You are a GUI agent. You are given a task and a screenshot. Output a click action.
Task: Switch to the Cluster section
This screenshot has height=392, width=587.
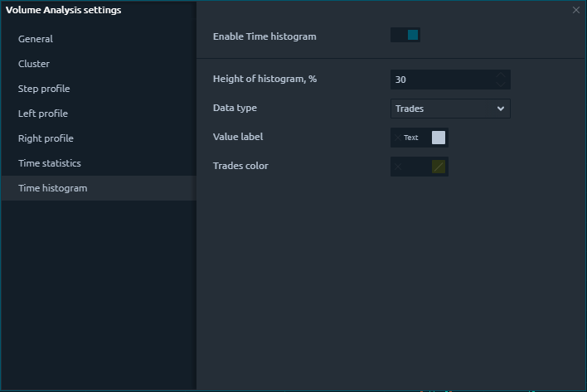click(34, 64)
